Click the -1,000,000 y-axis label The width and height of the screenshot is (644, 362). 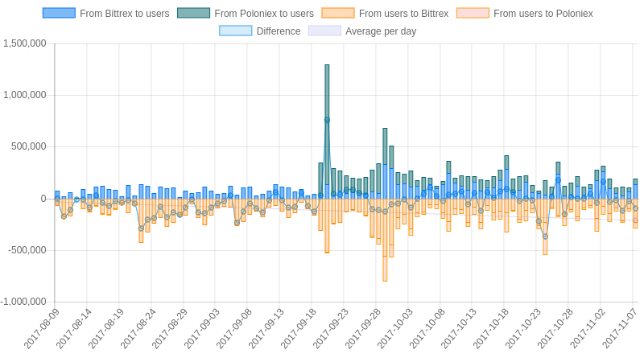23,302
